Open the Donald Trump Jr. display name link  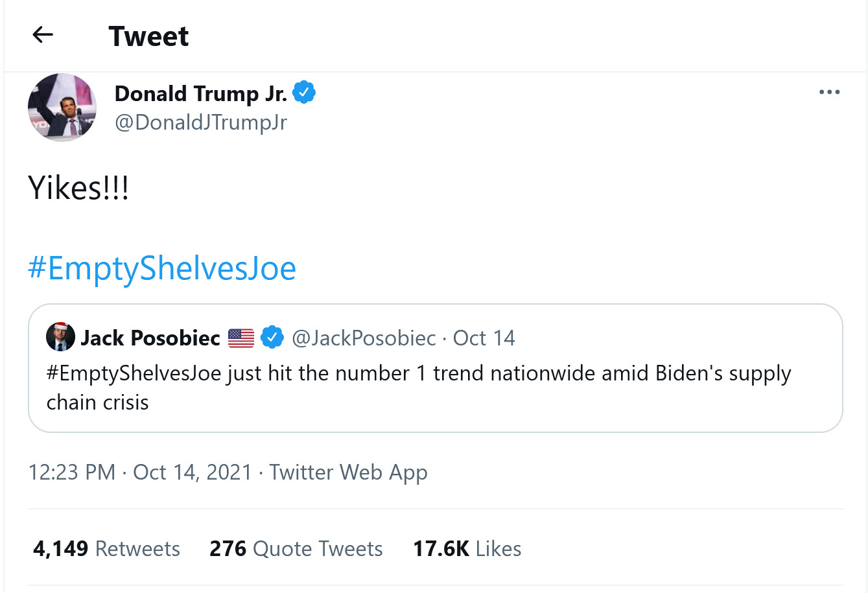200,93
